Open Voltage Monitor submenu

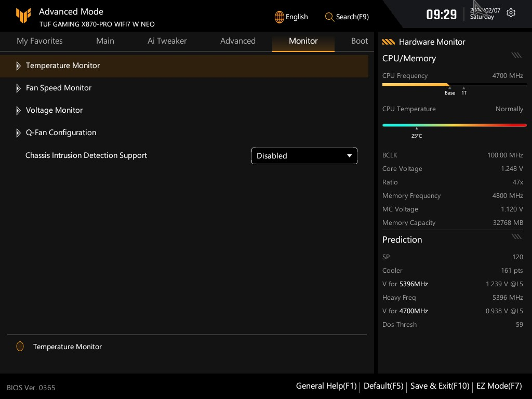click(54, 110)
